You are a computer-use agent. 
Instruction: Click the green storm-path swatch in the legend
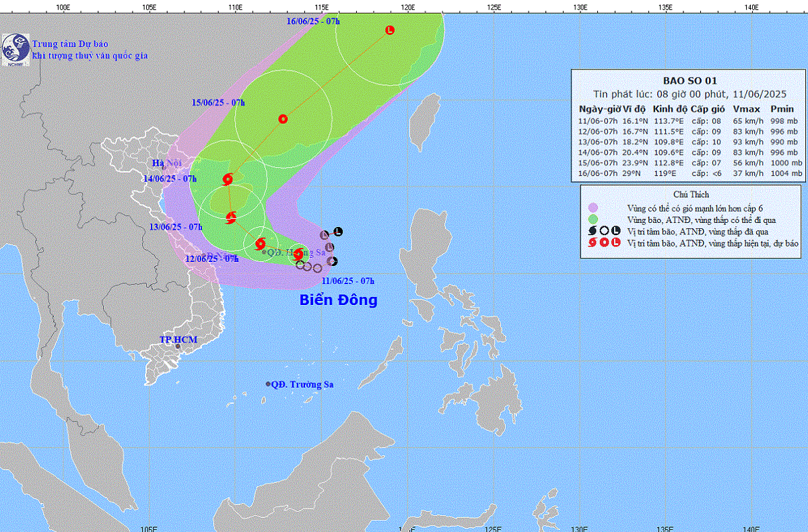pos(593,219)
